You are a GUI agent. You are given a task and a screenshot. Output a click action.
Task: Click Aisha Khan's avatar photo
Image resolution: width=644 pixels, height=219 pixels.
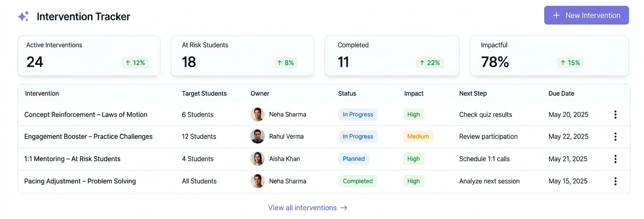[257, 159]
